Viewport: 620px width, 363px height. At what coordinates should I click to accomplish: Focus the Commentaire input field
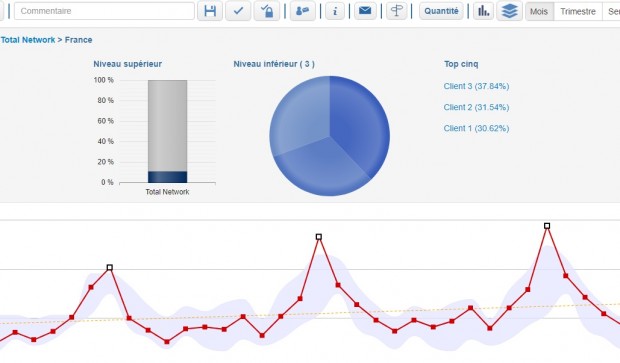click(104, 11)
